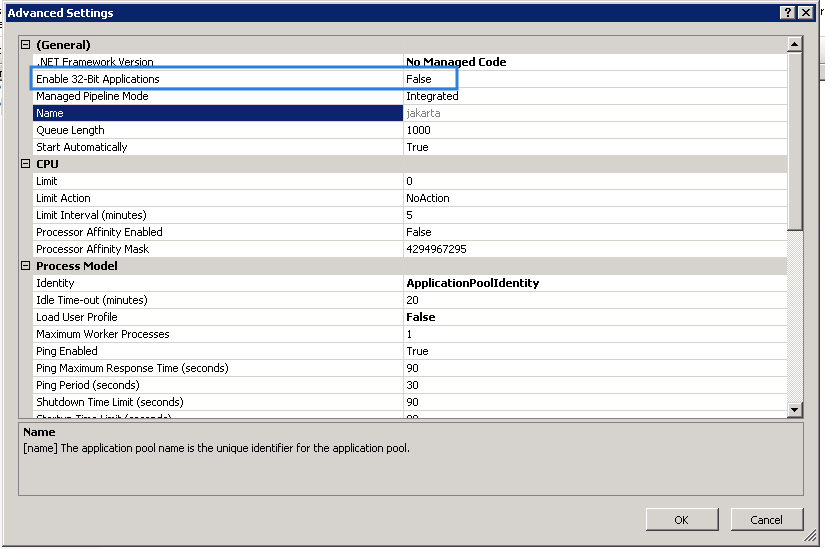
Task: Select the Managed Pipeline Mode property
Action: pos(92,96)
